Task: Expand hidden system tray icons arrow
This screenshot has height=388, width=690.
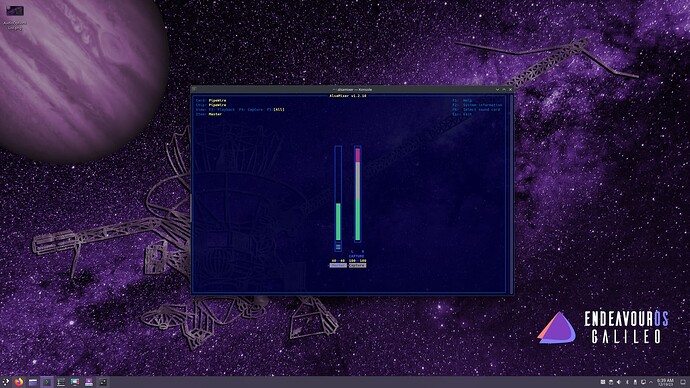Action: pyautogui.click(x=651, y=382)
